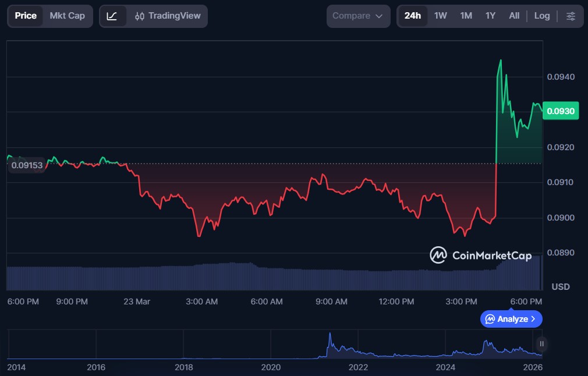Show the 1Y time range
The width and height of the screenshot is (588, 376).
490,16
